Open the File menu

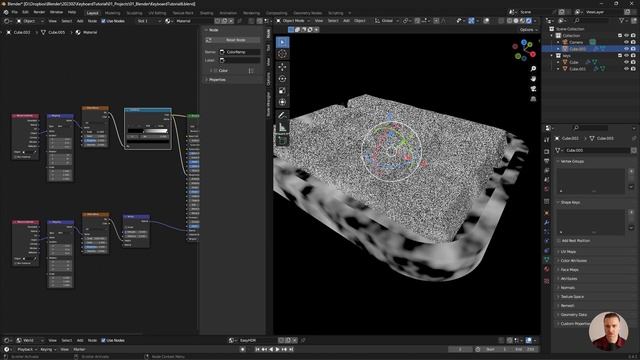point(15,12)
